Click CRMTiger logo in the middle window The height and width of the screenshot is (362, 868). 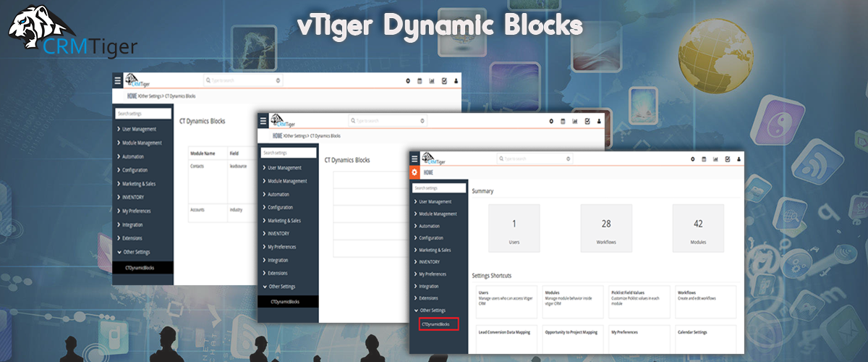(283, 120)
